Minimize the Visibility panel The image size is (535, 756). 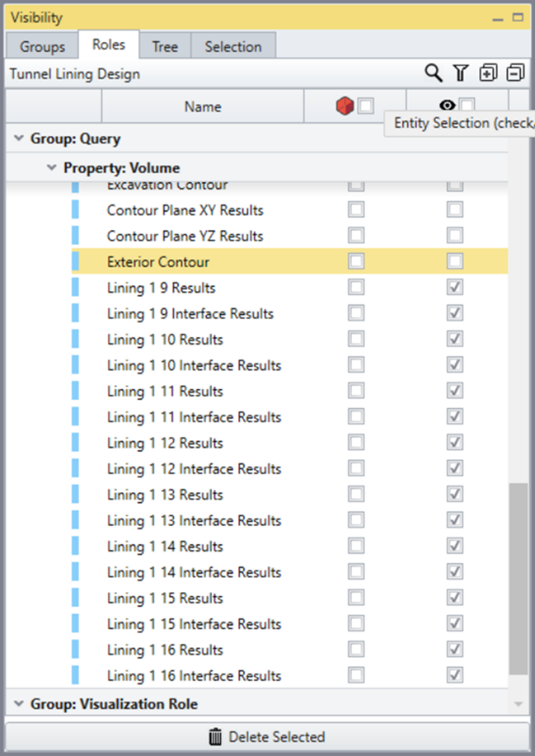pos(498,19)
